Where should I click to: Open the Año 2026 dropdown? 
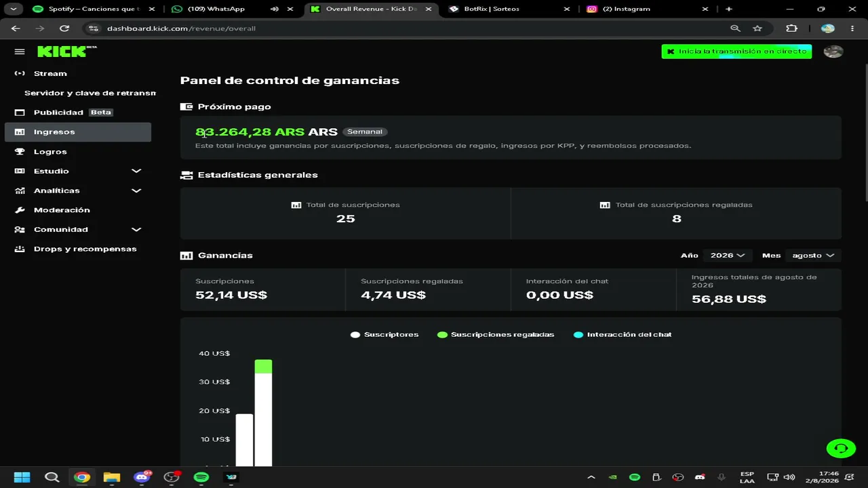coord(727,256)
